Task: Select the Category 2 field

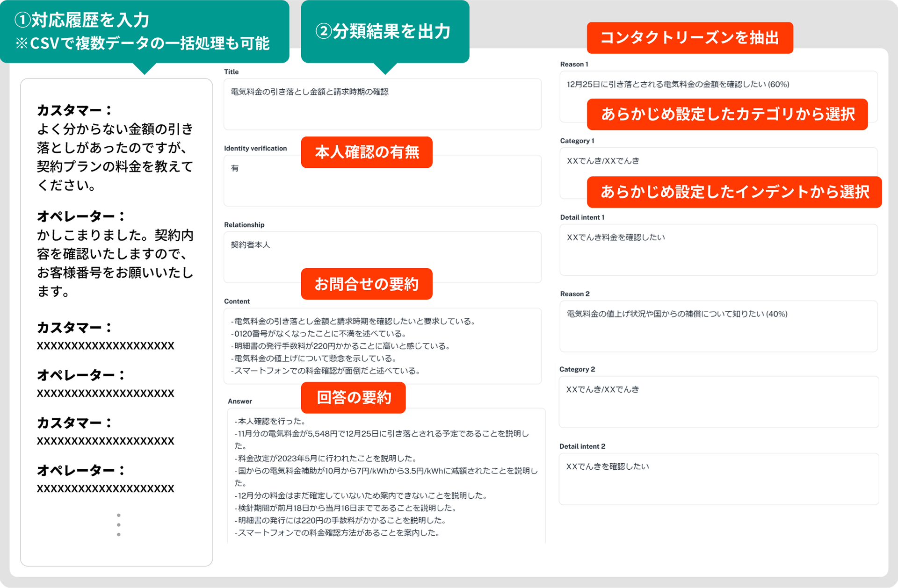Action: [x=718, y=402]
